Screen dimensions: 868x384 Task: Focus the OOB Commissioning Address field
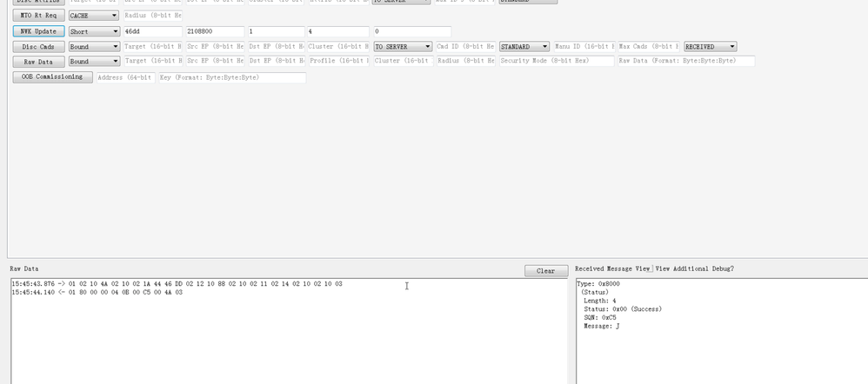[125, 77]
